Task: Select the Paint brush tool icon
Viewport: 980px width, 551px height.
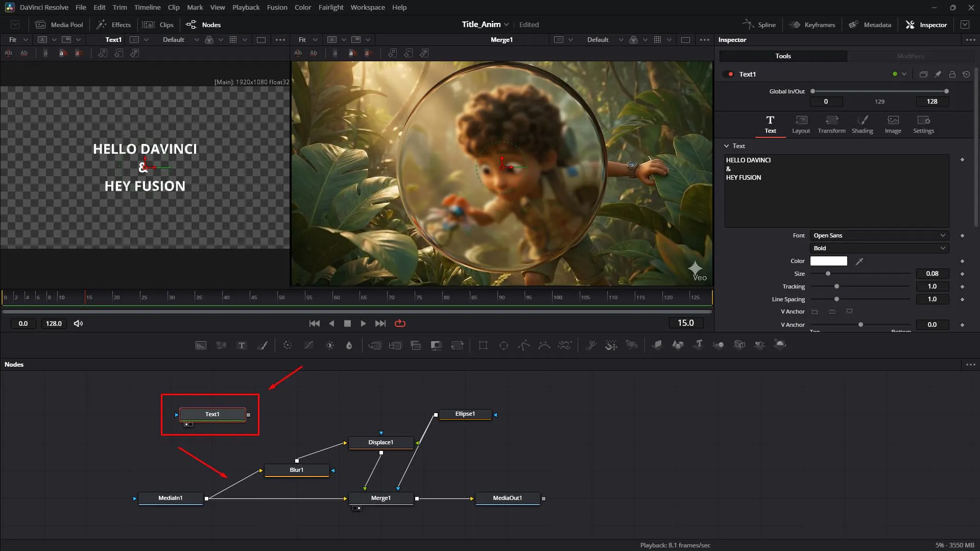Action: 262,346
